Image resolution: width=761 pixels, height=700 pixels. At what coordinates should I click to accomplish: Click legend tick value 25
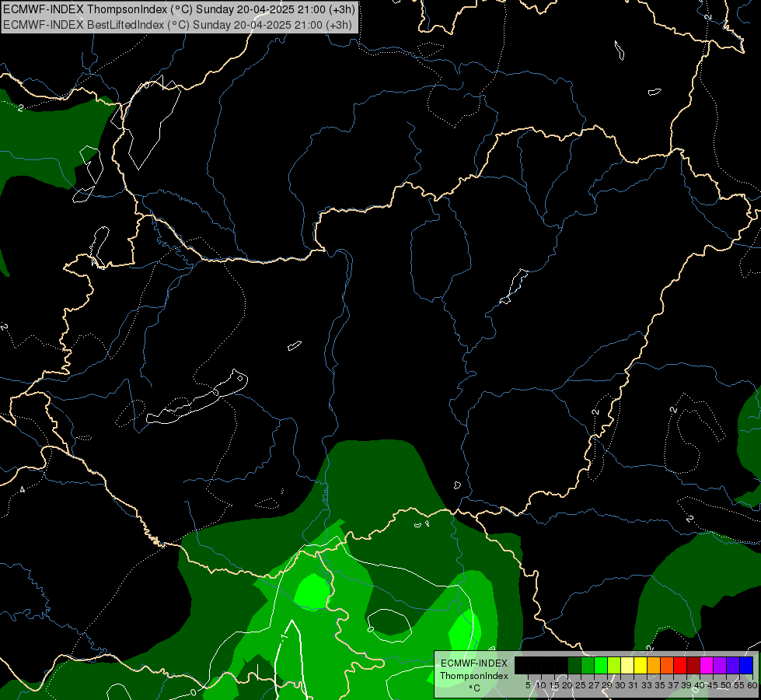581,685
